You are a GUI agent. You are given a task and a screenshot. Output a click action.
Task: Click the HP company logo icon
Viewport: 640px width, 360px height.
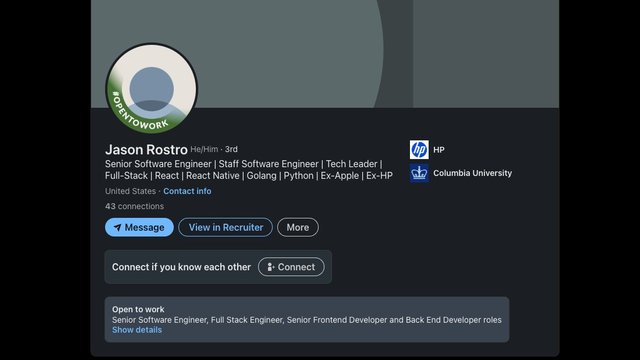419,149
